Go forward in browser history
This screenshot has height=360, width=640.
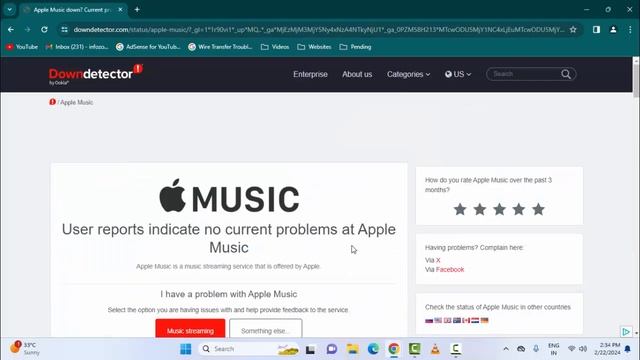pyautogui.click(x=27, y=29)
